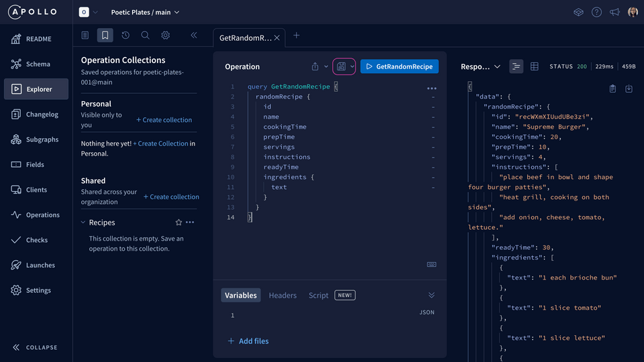Select the Operation Collections bookmark icon
Screen dimensions: 644x362
tap(105, 36)
